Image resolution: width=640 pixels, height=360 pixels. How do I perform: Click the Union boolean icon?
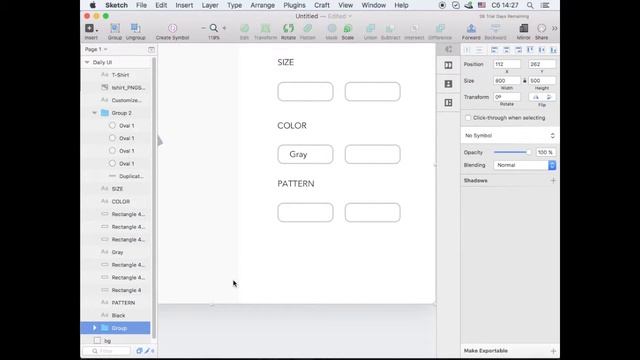370,28
